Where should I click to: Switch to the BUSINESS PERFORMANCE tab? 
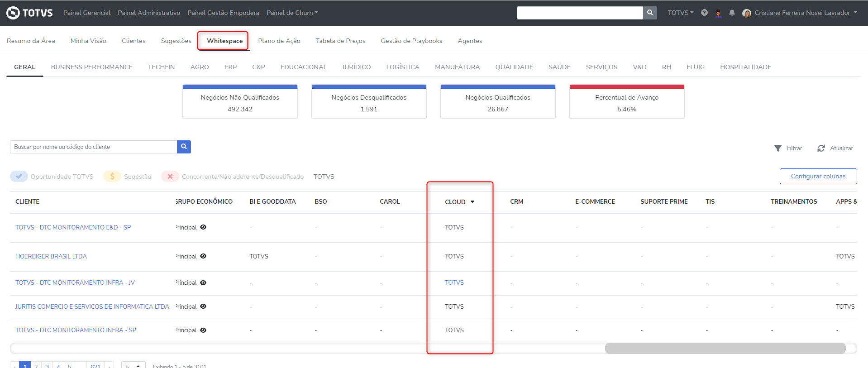coord(92,67)
